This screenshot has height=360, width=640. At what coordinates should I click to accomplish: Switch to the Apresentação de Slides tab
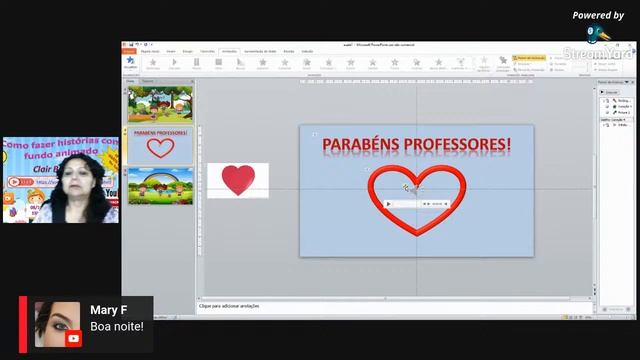tap(260, 51)
